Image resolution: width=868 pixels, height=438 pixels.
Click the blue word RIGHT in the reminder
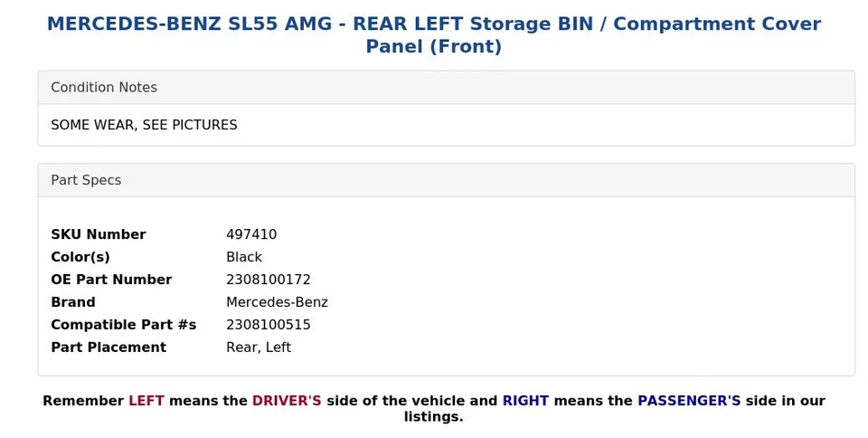click(525, 401)
